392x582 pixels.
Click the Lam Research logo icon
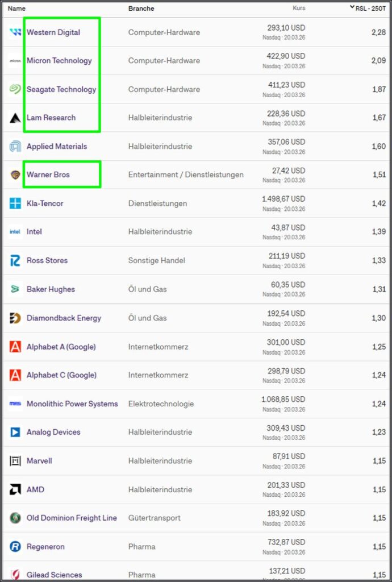15,118
